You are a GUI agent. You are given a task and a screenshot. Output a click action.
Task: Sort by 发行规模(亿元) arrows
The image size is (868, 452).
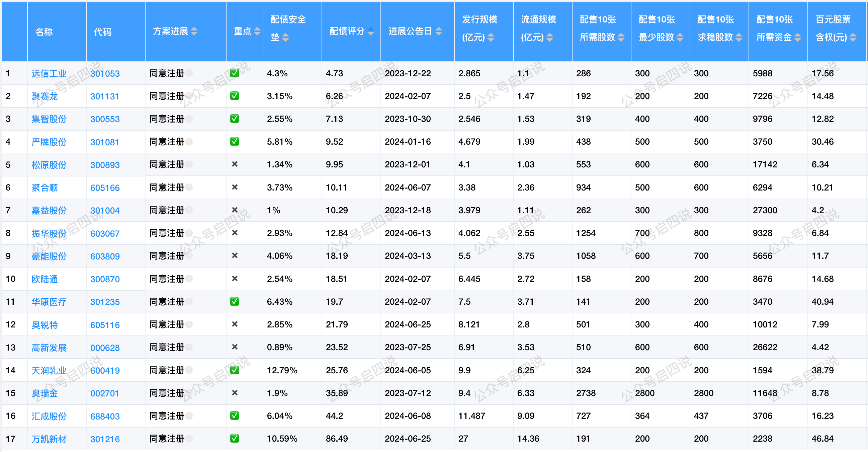491,37
